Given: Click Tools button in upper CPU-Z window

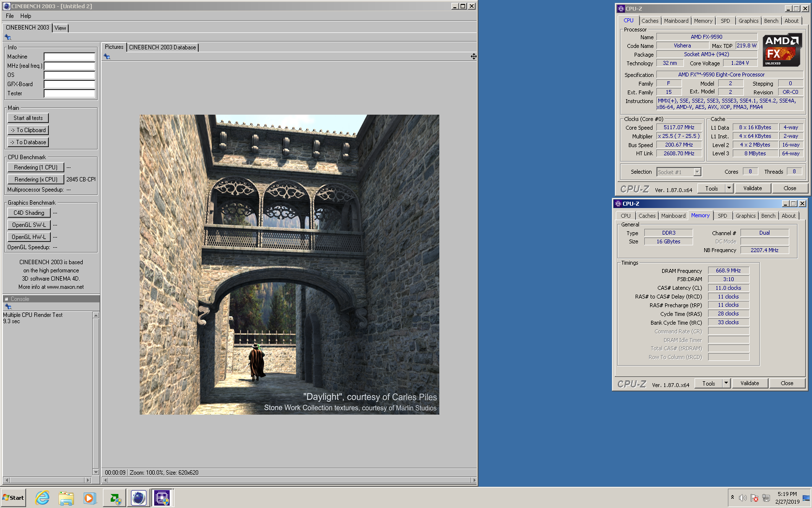Looking at the screenshot, I should 711,188.
